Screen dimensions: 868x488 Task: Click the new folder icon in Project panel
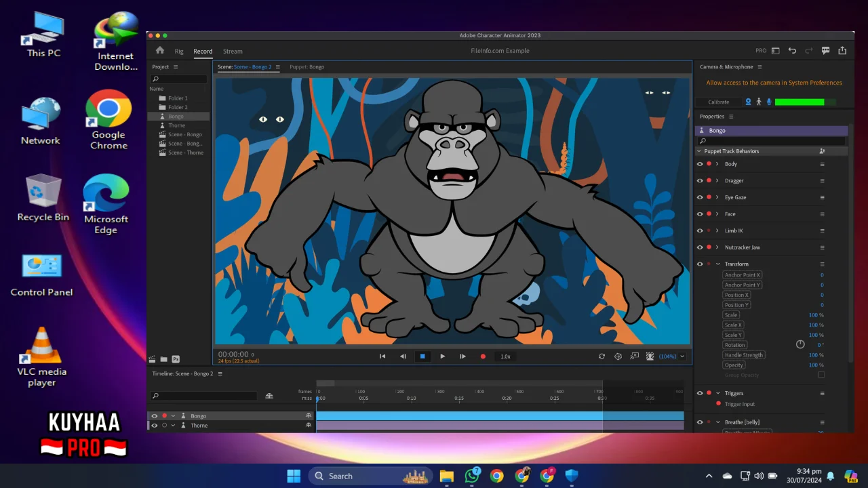(164, 359)
